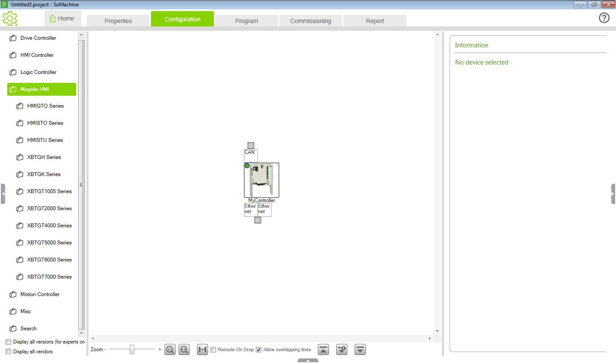Select the Configuration tab
Image resolution: width=616 pixels, height=364 pixels.
[x=182, y=19]
